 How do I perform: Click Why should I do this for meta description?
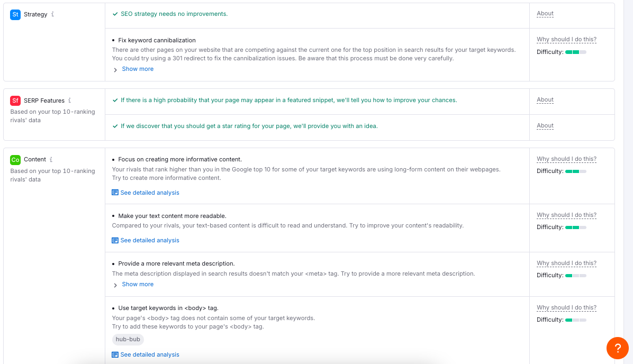[x=566, y=263]
